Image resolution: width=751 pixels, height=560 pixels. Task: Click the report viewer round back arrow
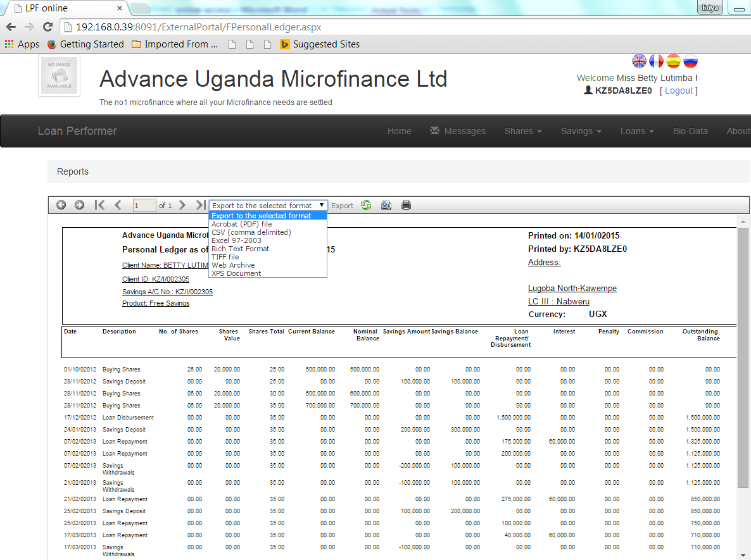(x=61, y=205)
